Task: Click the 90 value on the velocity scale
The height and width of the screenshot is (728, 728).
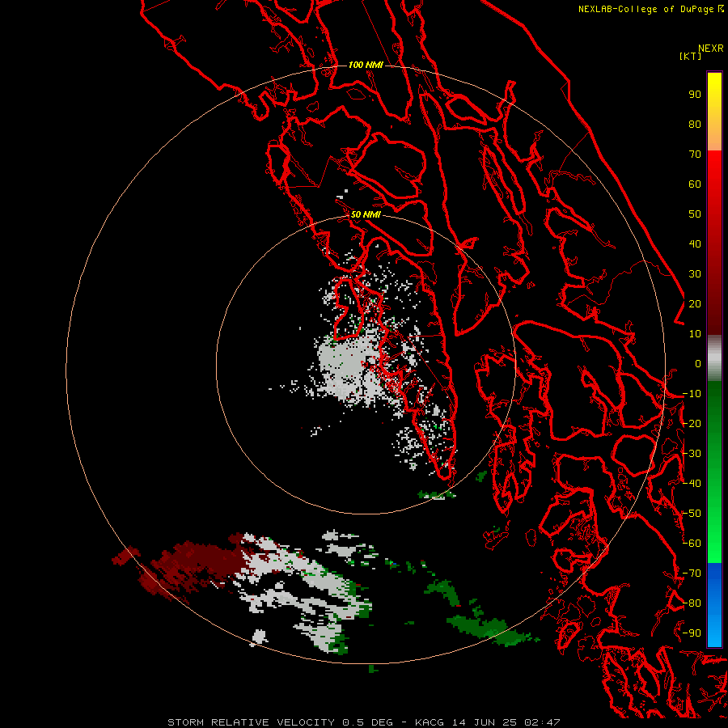Action: 695,95
